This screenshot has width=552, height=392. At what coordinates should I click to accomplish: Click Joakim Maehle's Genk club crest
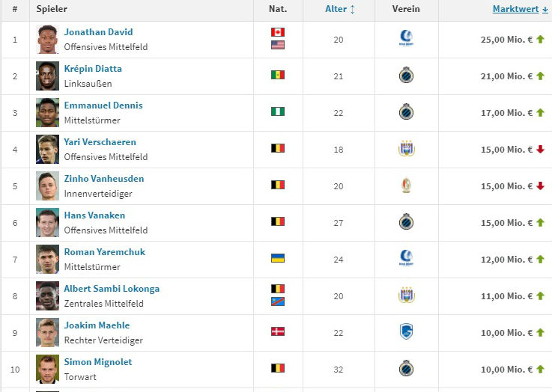coord(406,332)
